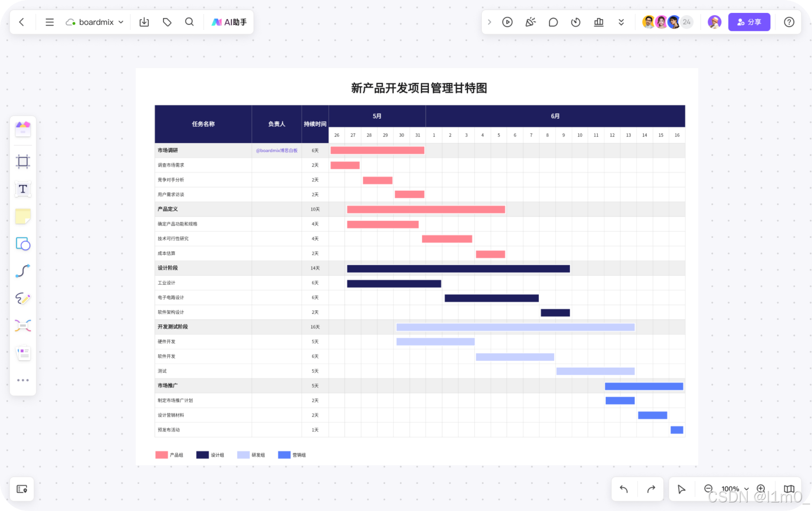This screenshot has height=511, width=812.
Task: Click the blue 市场推广 gantt bar
Action: pos(644,387)
